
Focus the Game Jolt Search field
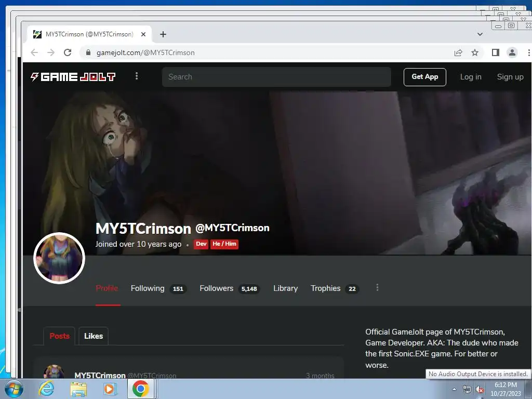pos(276,77)
